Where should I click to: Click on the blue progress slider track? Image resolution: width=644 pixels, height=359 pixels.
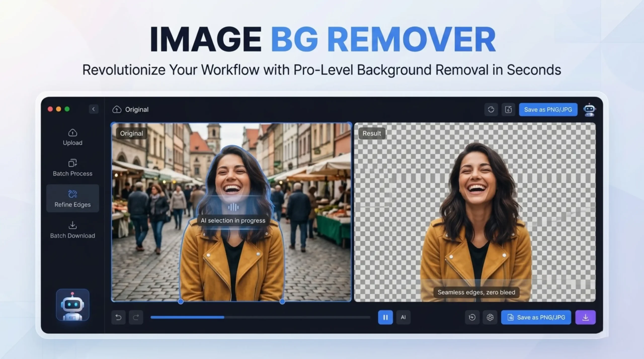tap(260, 317)
